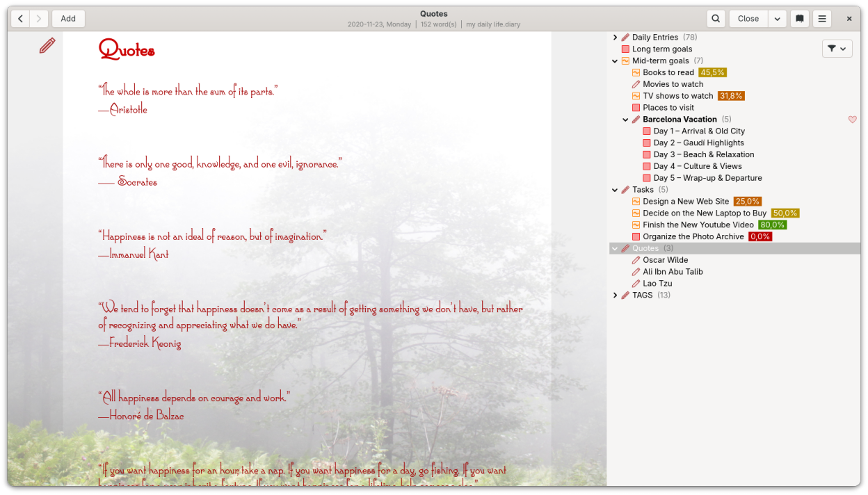Click the Places to visit square icon

pos(636,108)
